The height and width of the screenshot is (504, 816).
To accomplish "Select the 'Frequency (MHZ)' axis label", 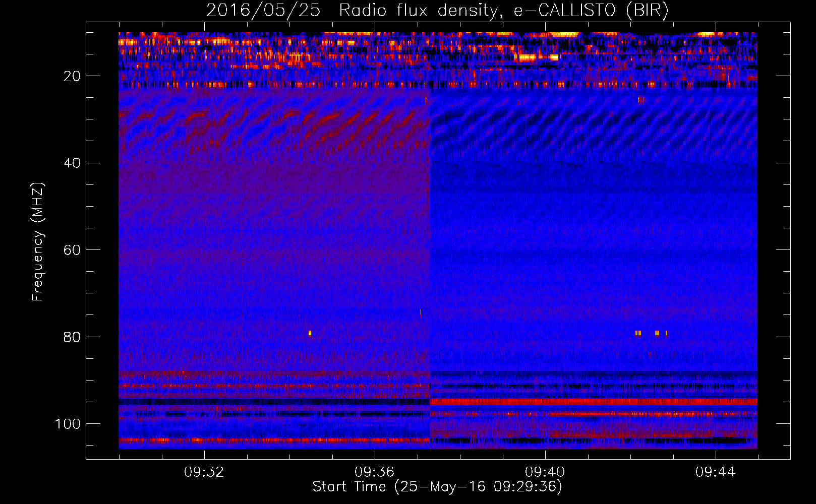I will point(38,242).
